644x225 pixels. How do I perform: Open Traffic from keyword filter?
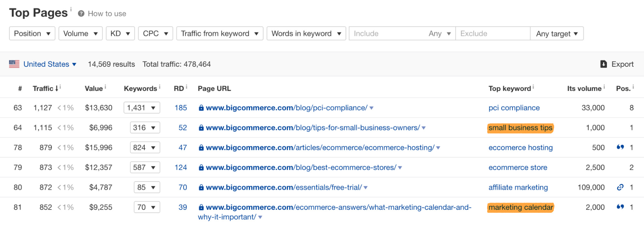click(x=220, y=34)
